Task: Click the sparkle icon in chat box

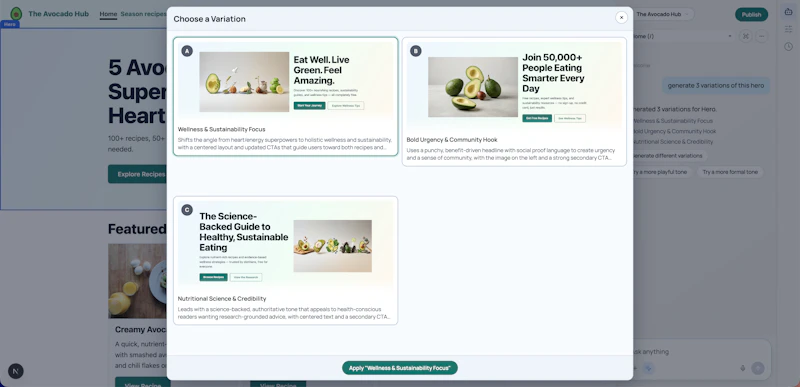Action: (648, 368)
